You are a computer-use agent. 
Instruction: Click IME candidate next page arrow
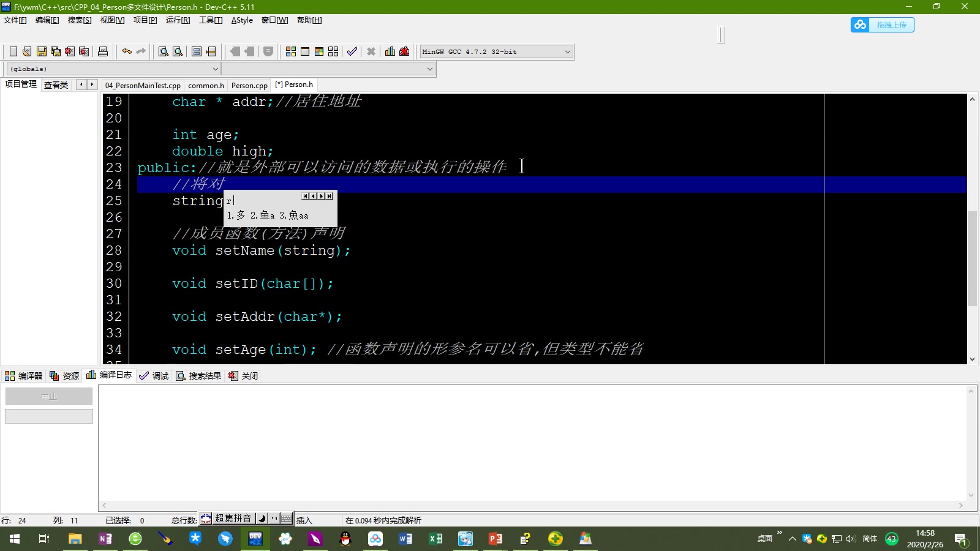[322, 196]
